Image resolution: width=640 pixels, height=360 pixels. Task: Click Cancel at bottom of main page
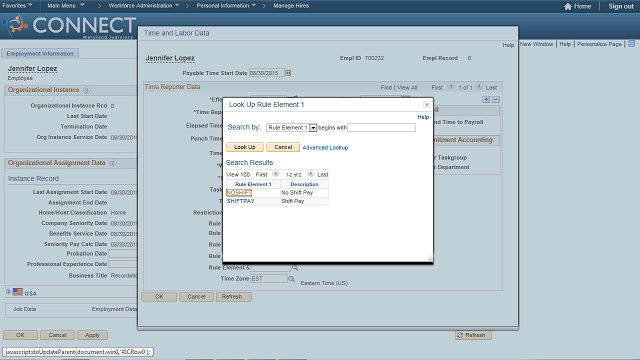click(57, 335)
